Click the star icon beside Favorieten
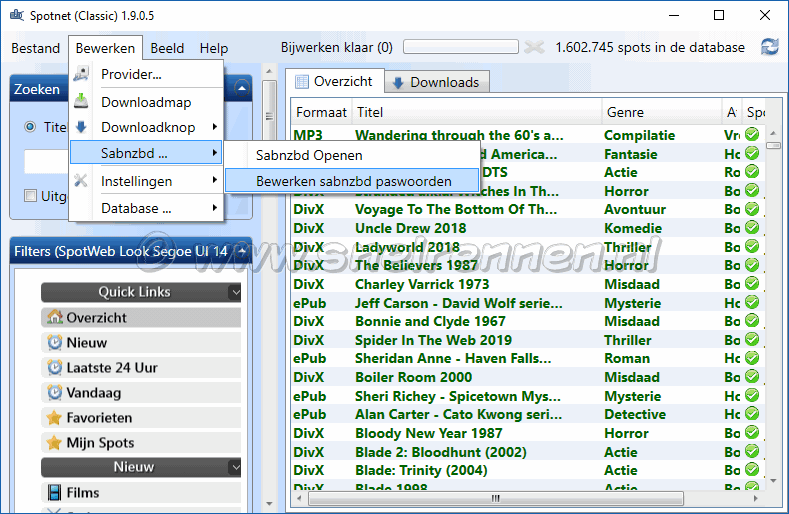 point(54,417)
